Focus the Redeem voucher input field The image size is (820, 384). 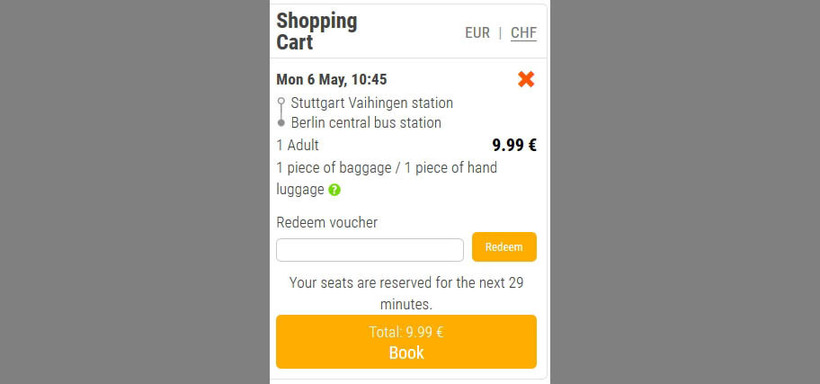point(370,250)
